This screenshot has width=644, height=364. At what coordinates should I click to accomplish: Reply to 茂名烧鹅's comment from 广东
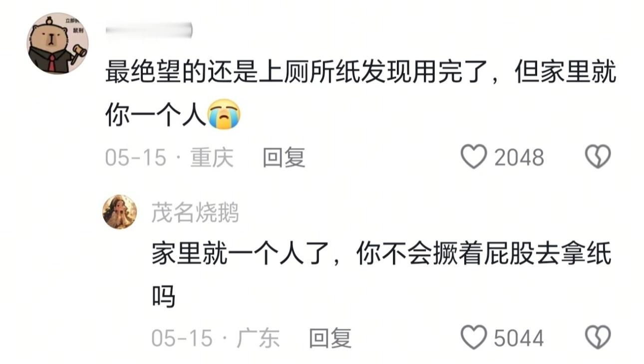coord(330,339)
